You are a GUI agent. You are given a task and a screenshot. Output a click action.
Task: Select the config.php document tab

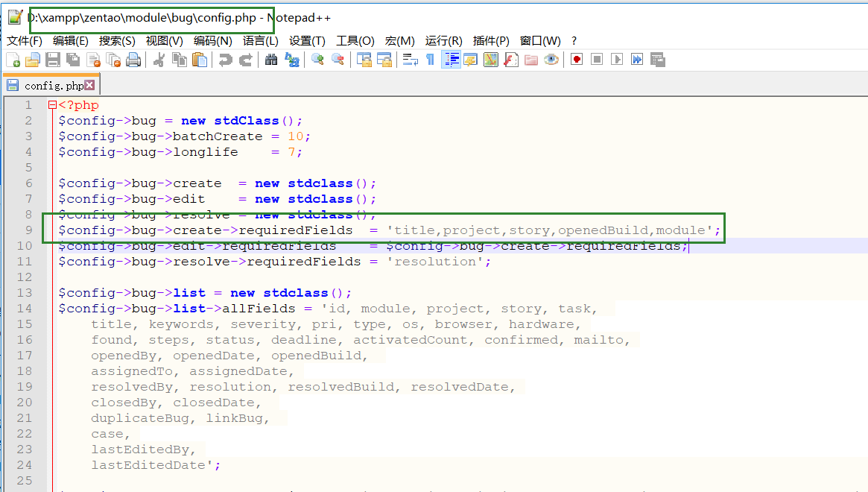tap(54, 86)
